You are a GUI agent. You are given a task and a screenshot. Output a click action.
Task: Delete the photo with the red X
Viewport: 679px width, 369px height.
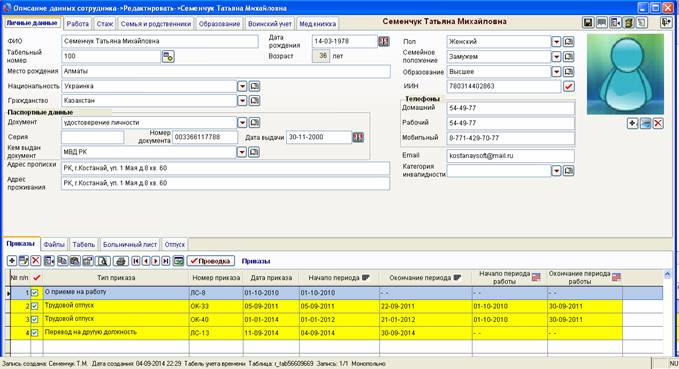(658, 123)
